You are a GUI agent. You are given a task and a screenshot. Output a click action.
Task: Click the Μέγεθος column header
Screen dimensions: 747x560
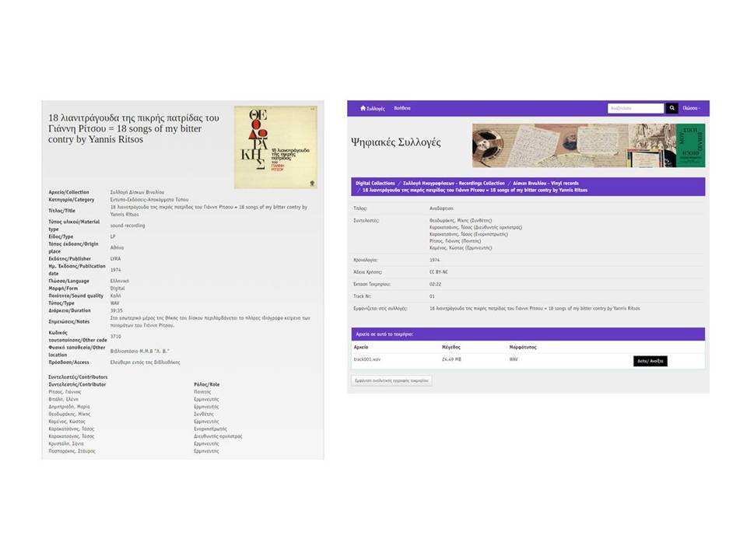coord(451,347)
